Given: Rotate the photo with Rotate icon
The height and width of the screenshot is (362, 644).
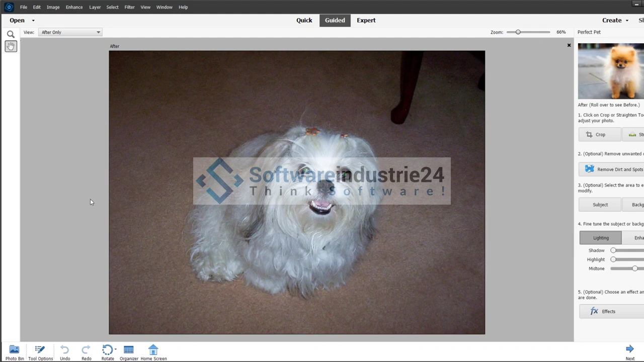Looking at the screenshot, I should pos(107,350).
